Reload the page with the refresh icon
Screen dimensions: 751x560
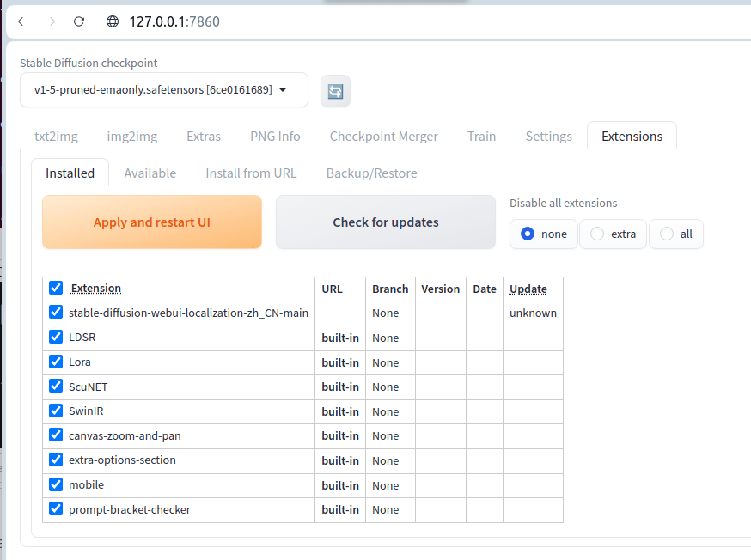click(x=79, y=21)
